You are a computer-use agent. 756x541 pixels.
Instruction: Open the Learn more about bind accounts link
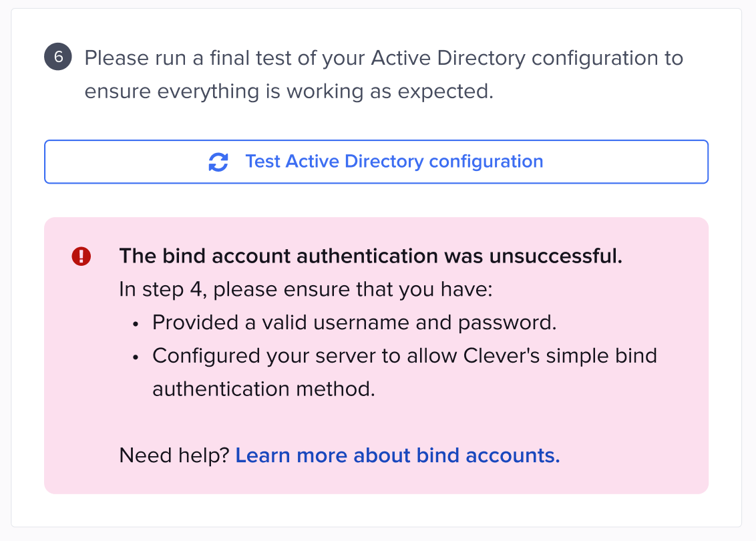point(397,455)
